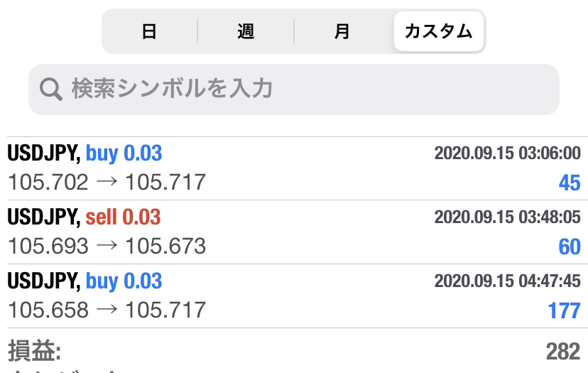588x373 pixels.
Task: Click the price range 105.693 → 105.673
Action: pyautogui.click(x=107, y=246)
